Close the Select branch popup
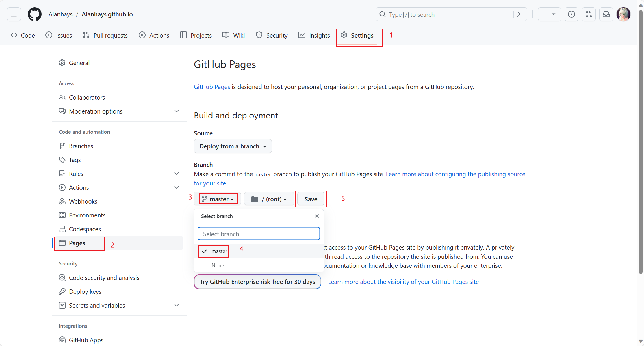This screenshot has height=346, width=644. tap(316, 216)
